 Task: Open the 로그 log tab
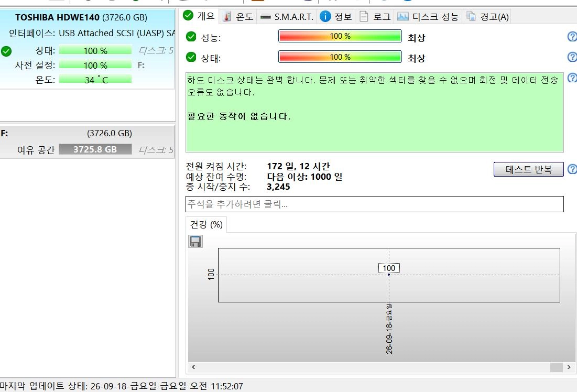click(x=375, y=17)
